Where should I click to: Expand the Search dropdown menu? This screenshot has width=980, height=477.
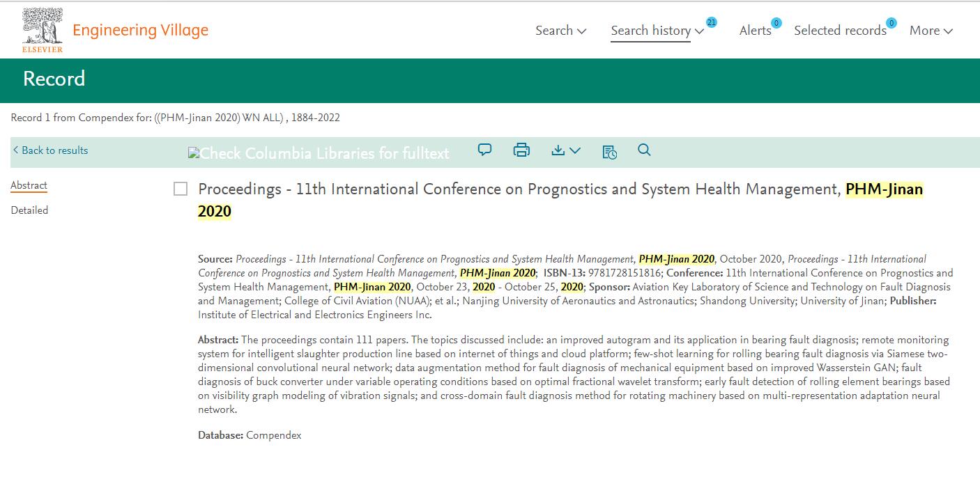(x=560, y=31)
